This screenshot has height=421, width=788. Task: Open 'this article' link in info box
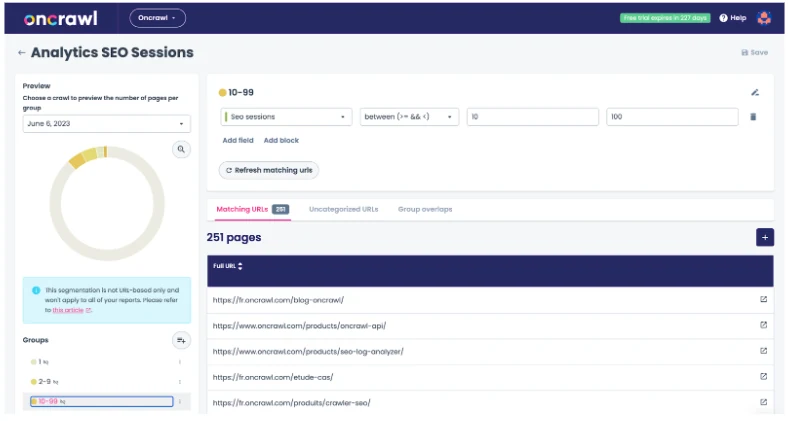click(x=68, y=310)
